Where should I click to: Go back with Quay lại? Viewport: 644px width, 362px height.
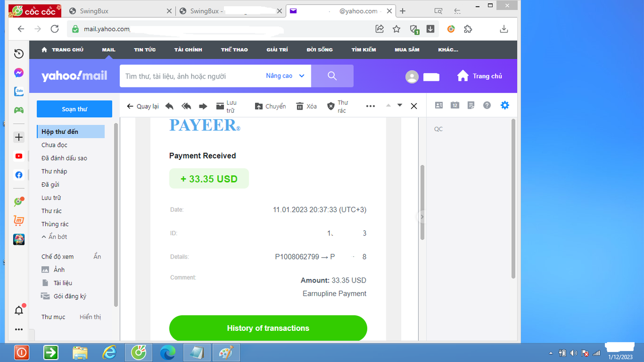[x=143, y=106]
